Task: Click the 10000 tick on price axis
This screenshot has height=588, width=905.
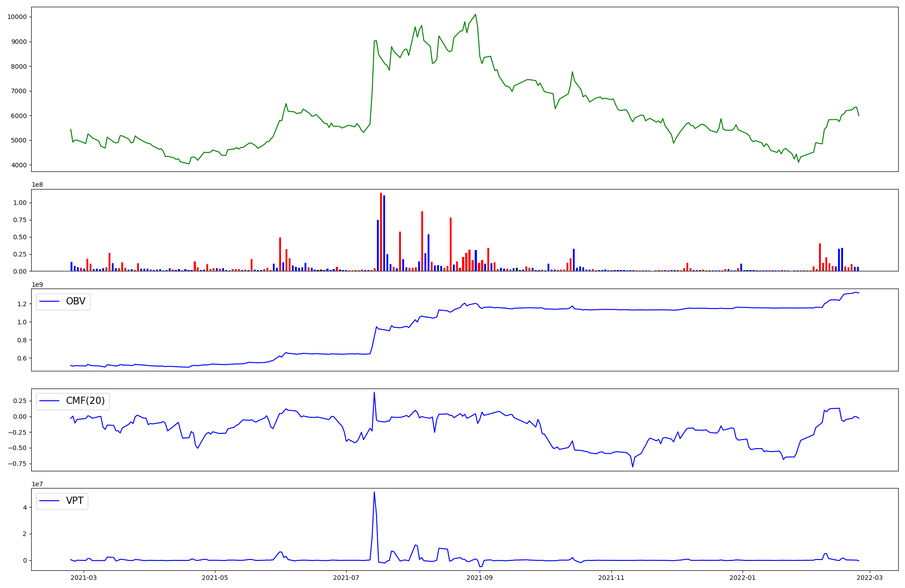Action: click(x=17, y=17)
